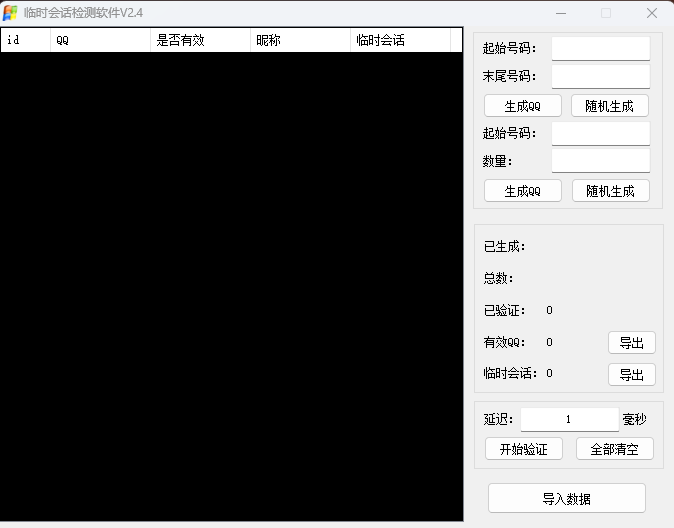
Task: Focus the 起始号码 field above 数量
Action: click(600, 133)
